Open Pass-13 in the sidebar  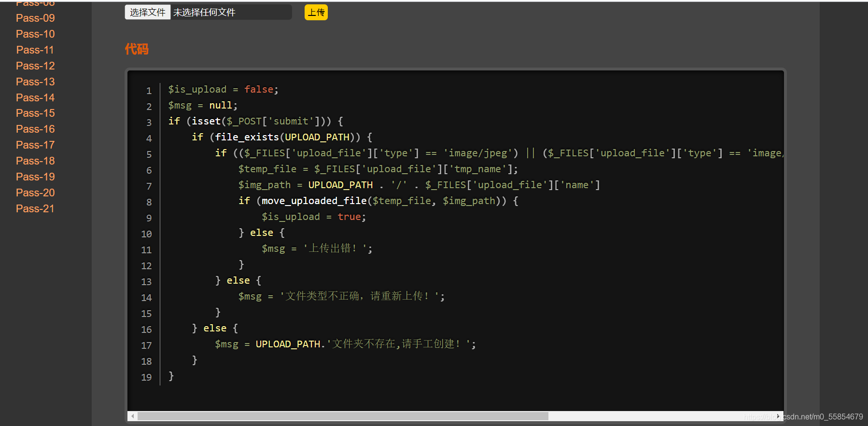coord(35,82)
